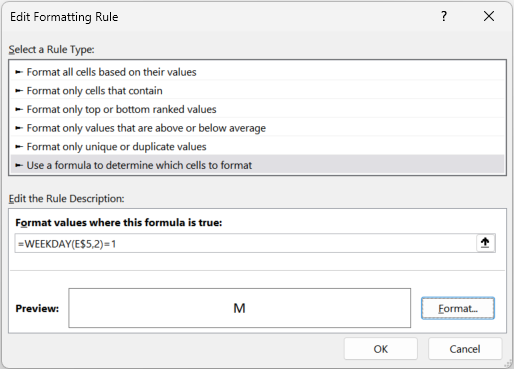Close the Edit Formatting Rule dialog
The image size is (514, 369).
click(x=489, y=16)
